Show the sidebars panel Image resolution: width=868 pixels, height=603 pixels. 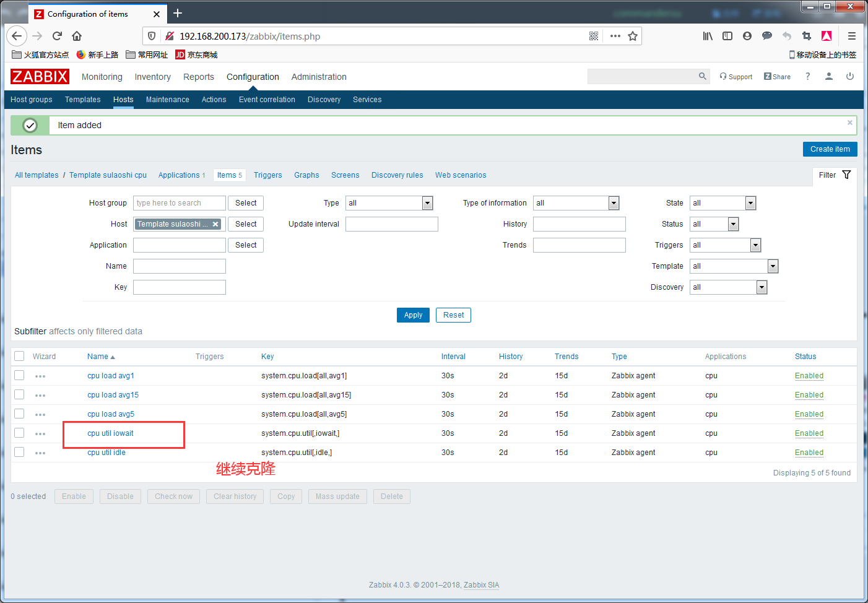click(727, 36)
